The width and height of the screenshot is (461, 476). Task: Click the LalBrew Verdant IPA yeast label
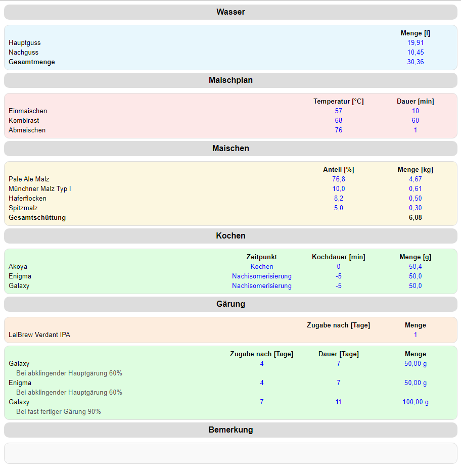(x=39, y=335)
